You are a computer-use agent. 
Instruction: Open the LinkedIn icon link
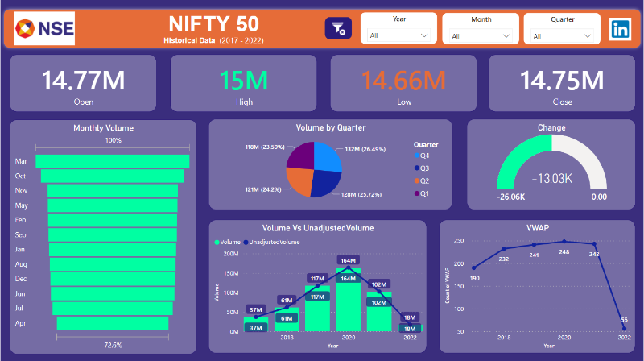[621, 28]
